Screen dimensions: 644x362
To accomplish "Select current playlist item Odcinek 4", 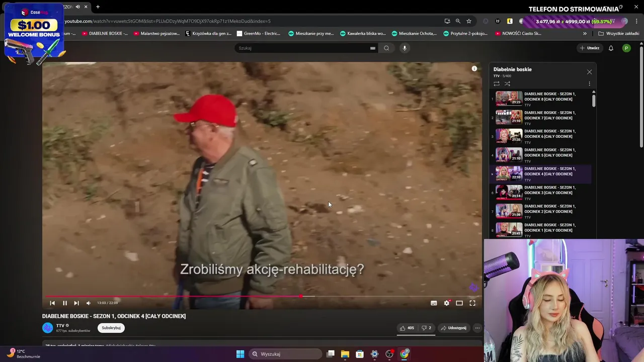I will point(541,173).
